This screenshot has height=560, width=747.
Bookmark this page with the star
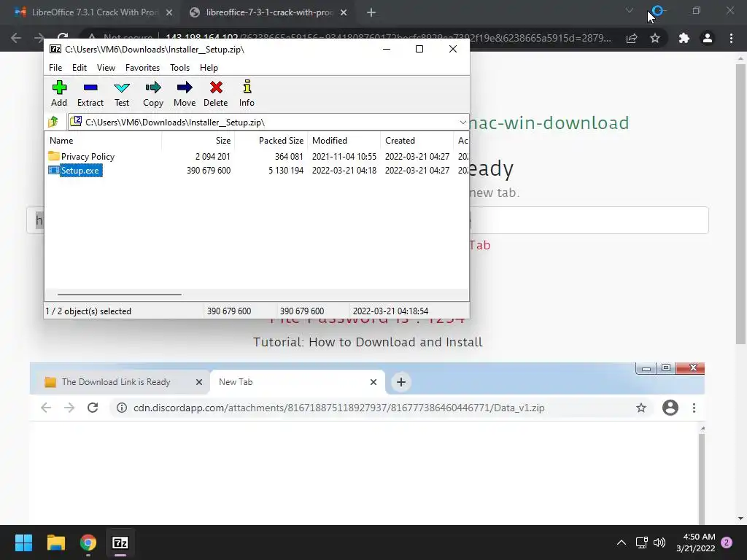coord(655,38)
